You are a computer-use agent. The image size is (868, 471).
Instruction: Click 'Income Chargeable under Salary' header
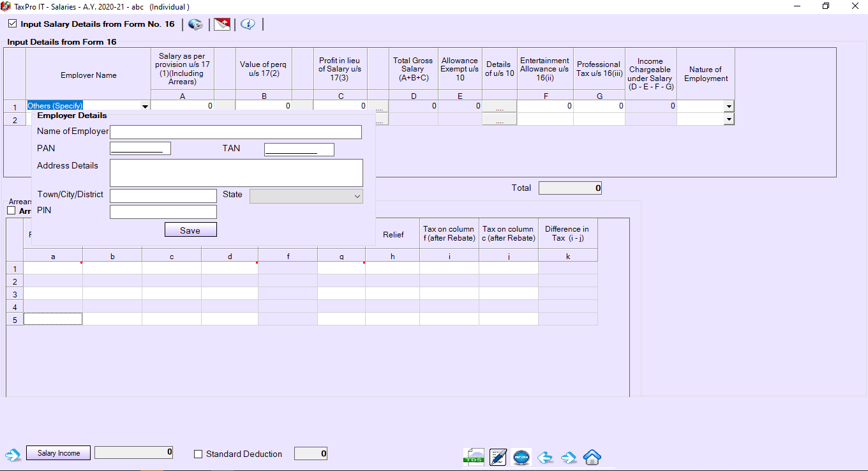tap(650, 74)
